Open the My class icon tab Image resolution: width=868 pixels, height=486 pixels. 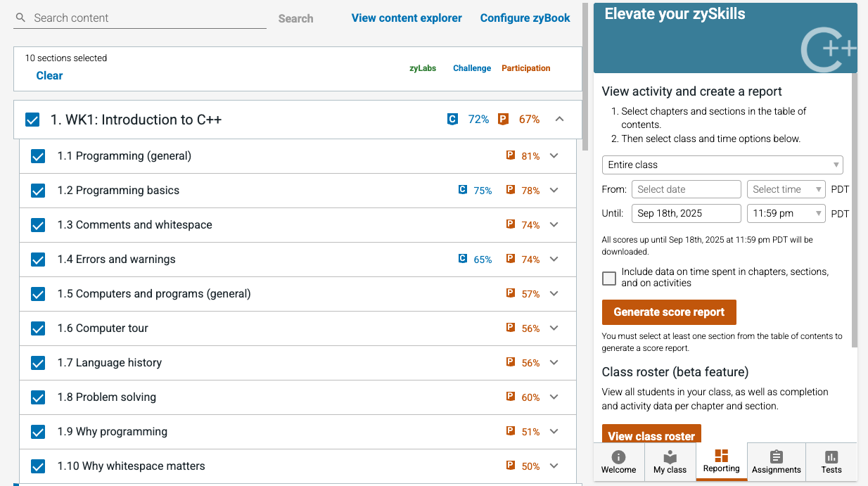pyautogui.click(x=670, y=456)
